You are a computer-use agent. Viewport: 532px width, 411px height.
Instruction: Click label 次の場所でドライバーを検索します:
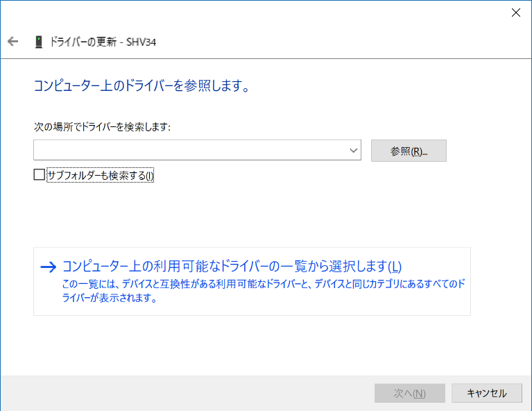(102, 127)
